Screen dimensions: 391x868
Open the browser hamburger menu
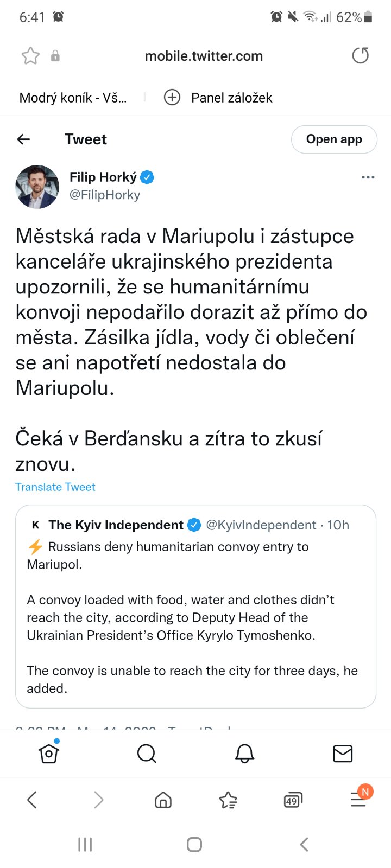(358, 799)
